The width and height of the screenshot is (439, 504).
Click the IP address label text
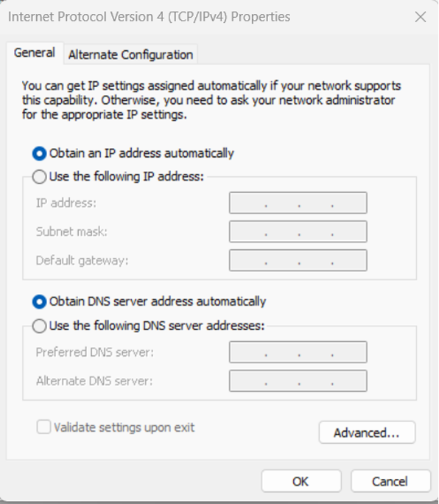(66, 203)
